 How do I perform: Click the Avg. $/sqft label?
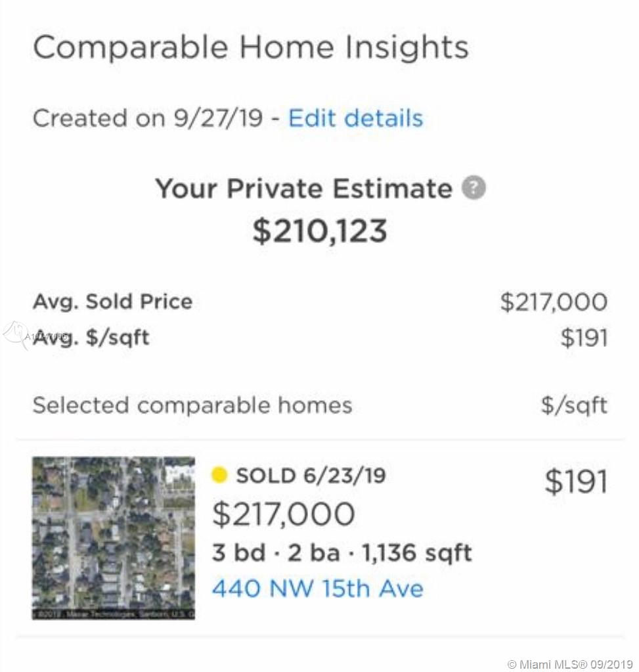click(91, 338)
